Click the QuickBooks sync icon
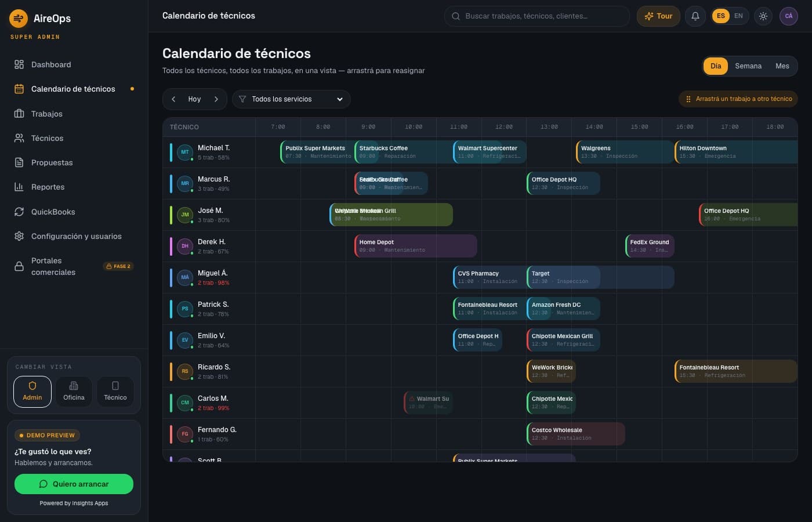 [x=19, y=212]
